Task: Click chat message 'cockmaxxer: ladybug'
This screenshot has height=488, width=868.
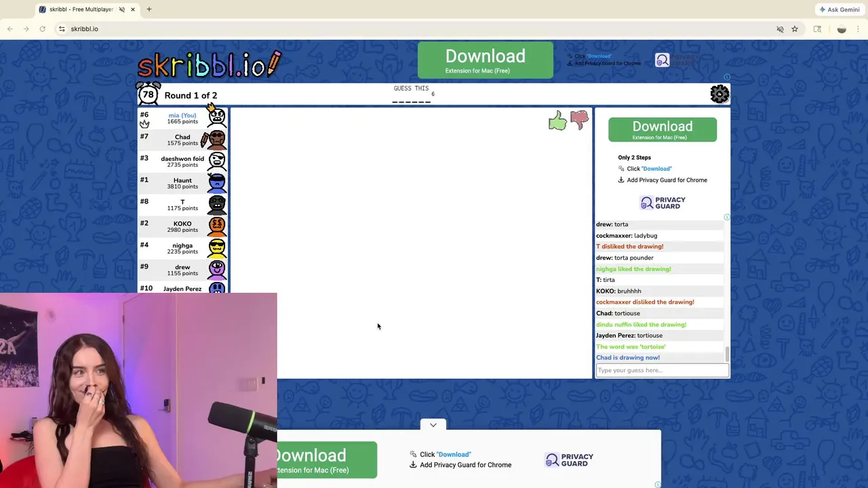Action: point(627,235)
